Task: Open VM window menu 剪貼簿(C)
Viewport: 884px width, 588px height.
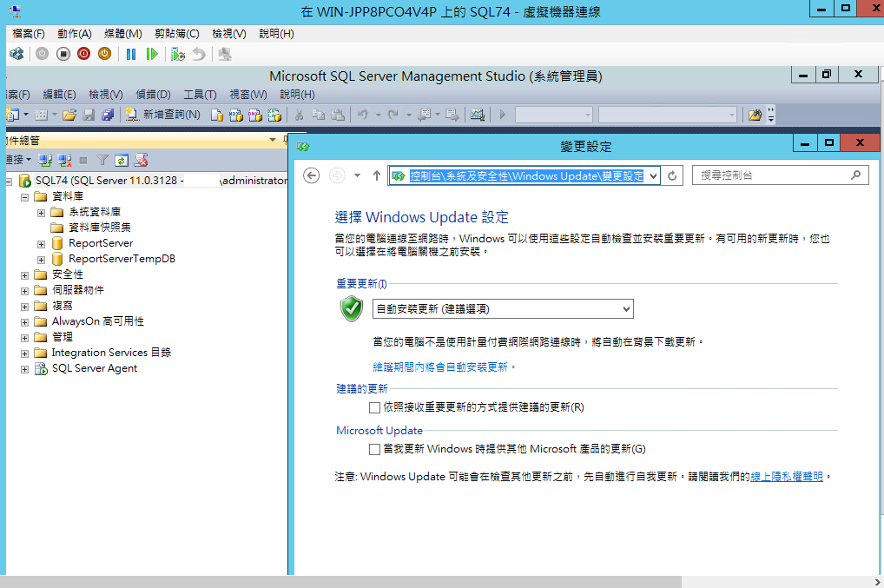Action: pos(177,34)
